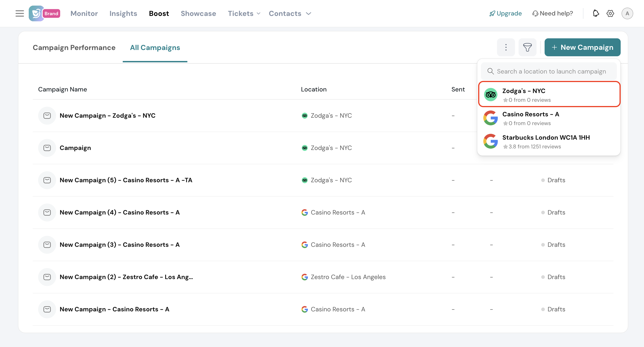Open the settings gear icon
The image size is (644, 347).
(610, 13)
